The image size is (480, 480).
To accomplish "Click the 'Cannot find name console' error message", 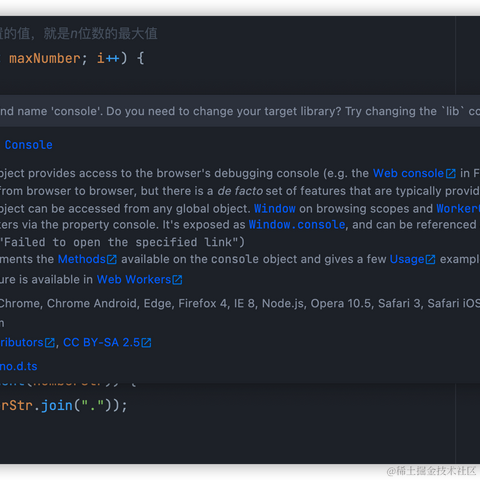I will click(x=240, y=111).
